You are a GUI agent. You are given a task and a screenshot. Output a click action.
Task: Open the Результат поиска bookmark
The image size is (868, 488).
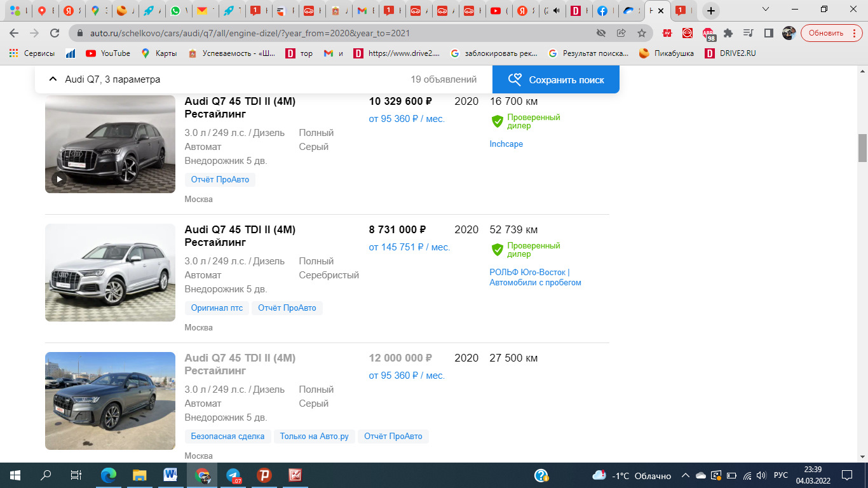pos(588,53)
